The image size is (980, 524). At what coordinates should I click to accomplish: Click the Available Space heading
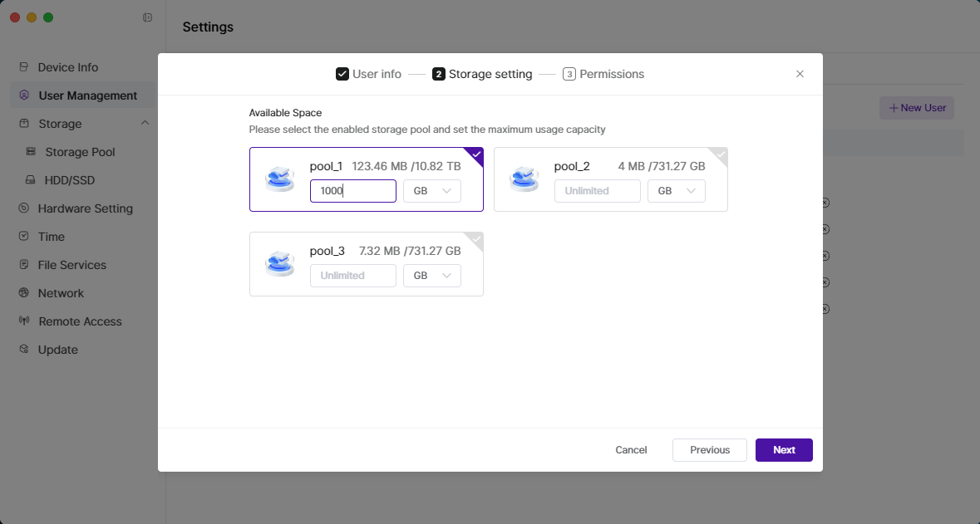click(x=285, y=112)
